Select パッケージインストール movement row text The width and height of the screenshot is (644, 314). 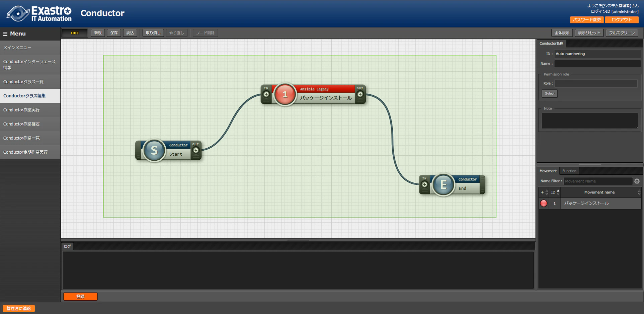pyautogui.click(x=586, y=203)
